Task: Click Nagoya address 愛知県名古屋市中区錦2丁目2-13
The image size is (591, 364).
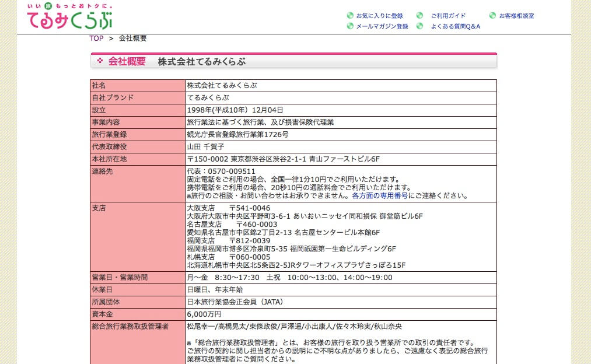Action: point(284,233)
